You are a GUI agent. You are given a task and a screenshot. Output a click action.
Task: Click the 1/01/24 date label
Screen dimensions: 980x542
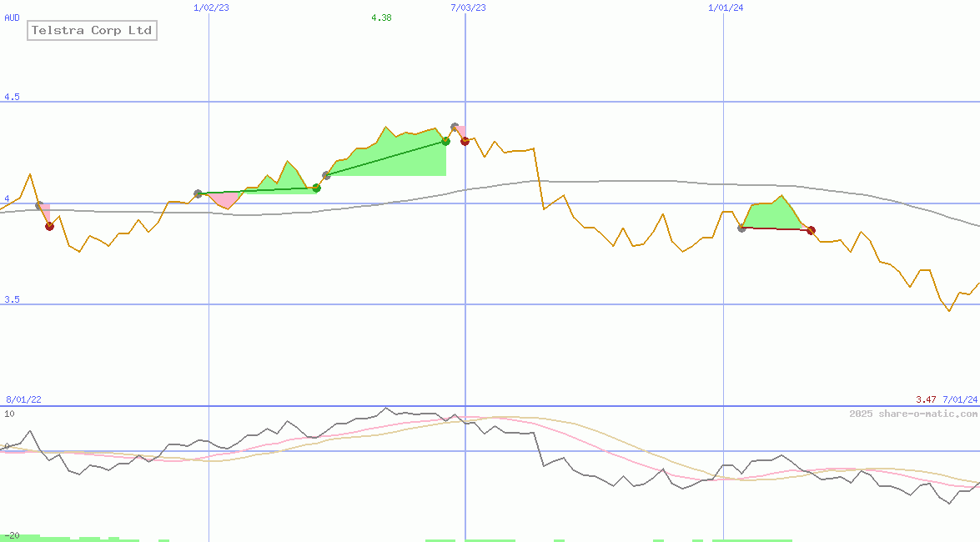726,8
